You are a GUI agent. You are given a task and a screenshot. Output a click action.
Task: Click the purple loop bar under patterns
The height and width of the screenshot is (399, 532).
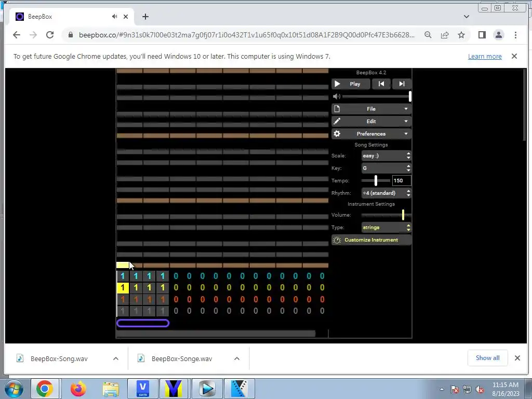(x=143, y=323)
